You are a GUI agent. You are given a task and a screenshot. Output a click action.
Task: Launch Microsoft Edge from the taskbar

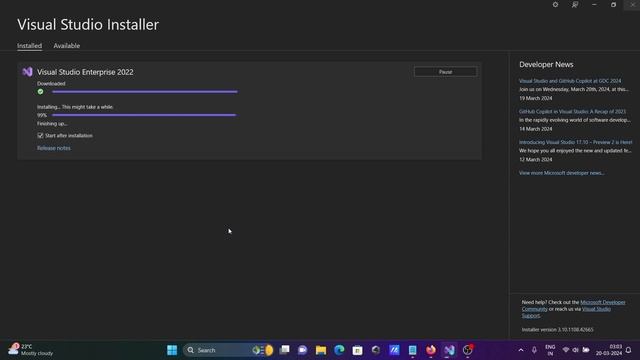click(339, 350)
